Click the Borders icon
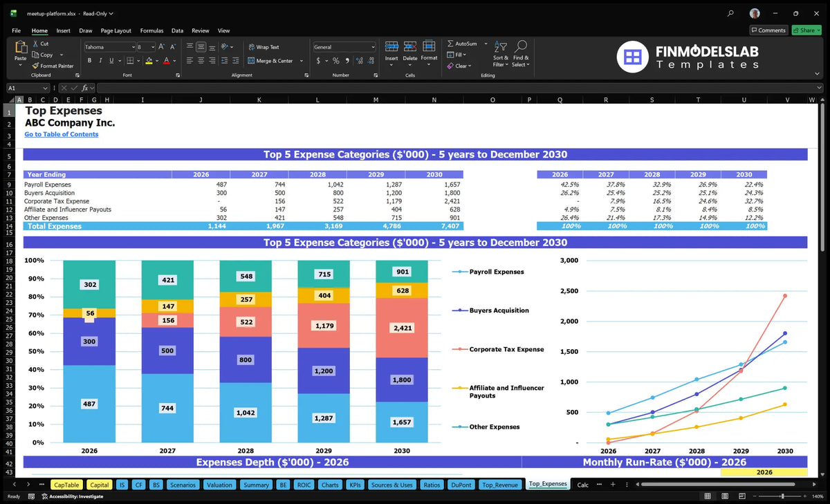 (x=131, y=61)
